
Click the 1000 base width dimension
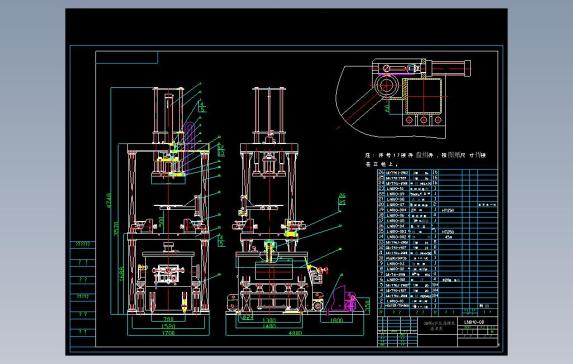[336, 321]
